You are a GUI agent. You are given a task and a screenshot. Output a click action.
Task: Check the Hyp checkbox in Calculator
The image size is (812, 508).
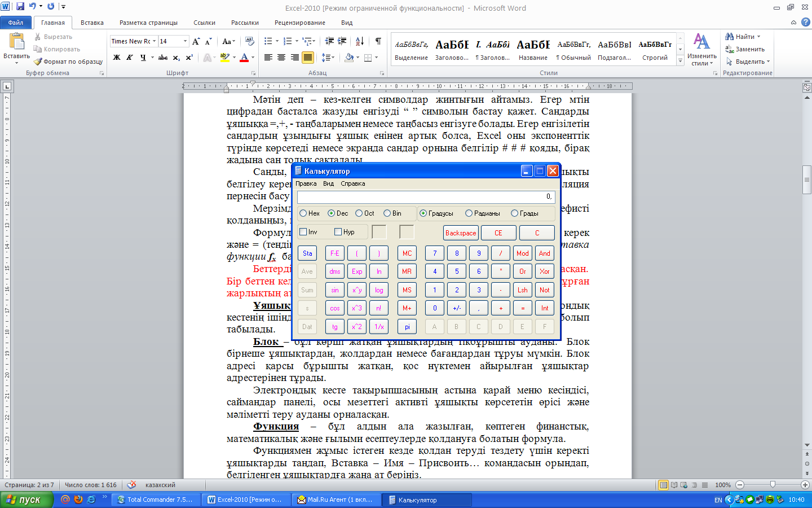pyautogui.click(x=338, y=232)
